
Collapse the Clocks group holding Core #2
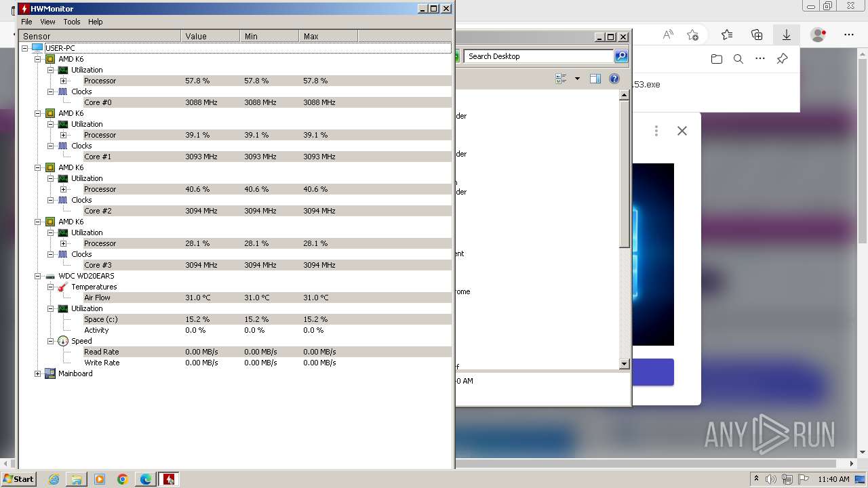[x=51, y=200]
